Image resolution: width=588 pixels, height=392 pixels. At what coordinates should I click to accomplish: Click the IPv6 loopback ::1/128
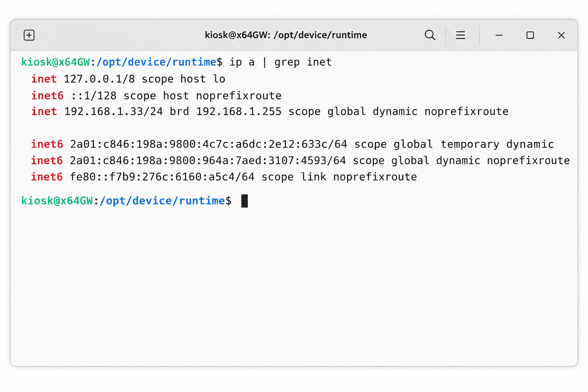pos(94,95)
